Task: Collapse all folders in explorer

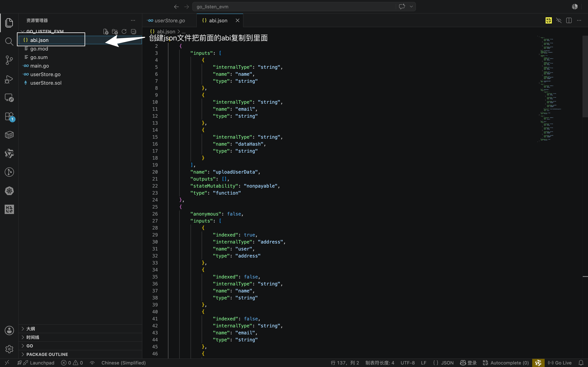Action: (133, 31)
